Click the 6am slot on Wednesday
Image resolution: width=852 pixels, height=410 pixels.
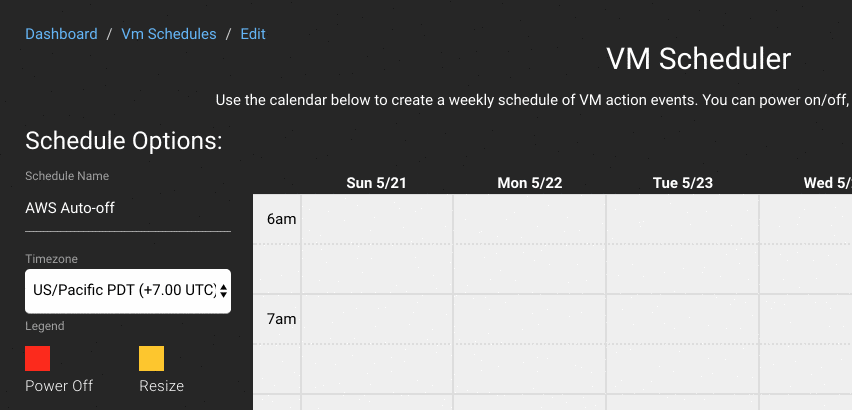[806, 219]
